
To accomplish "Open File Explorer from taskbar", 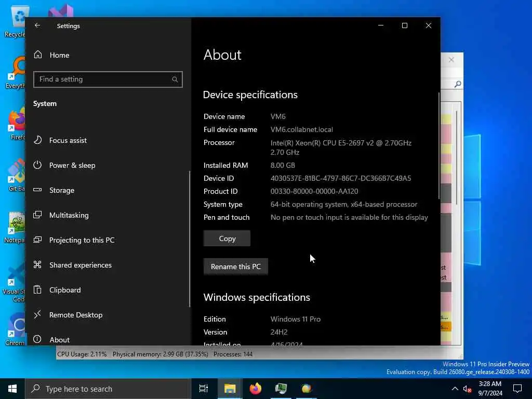I will [x=230, y=389].
